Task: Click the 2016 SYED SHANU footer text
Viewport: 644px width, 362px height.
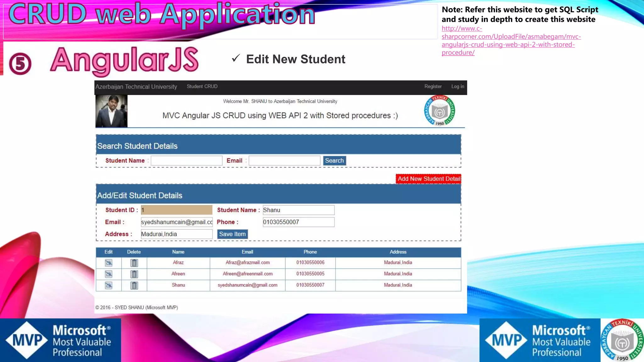Action: (x=137, y=308)
